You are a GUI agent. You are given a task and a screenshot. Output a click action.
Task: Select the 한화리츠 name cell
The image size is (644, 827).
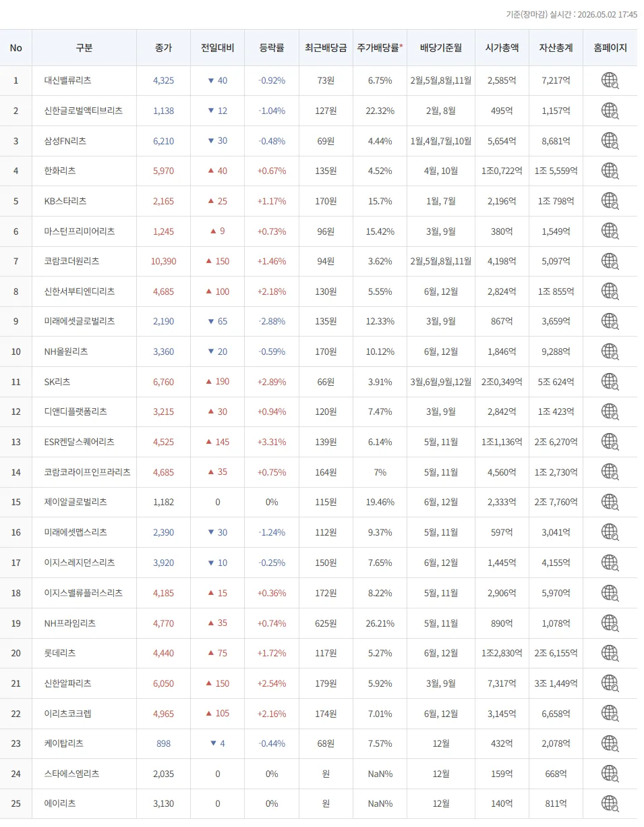84,171
